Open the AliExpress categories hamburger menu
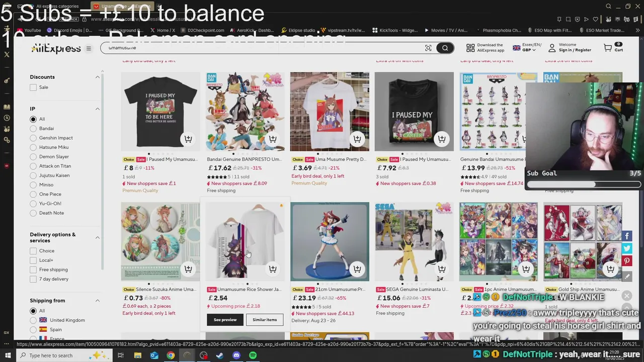The height and width of the screenshot is (362, 644). [x=89, y=49]
